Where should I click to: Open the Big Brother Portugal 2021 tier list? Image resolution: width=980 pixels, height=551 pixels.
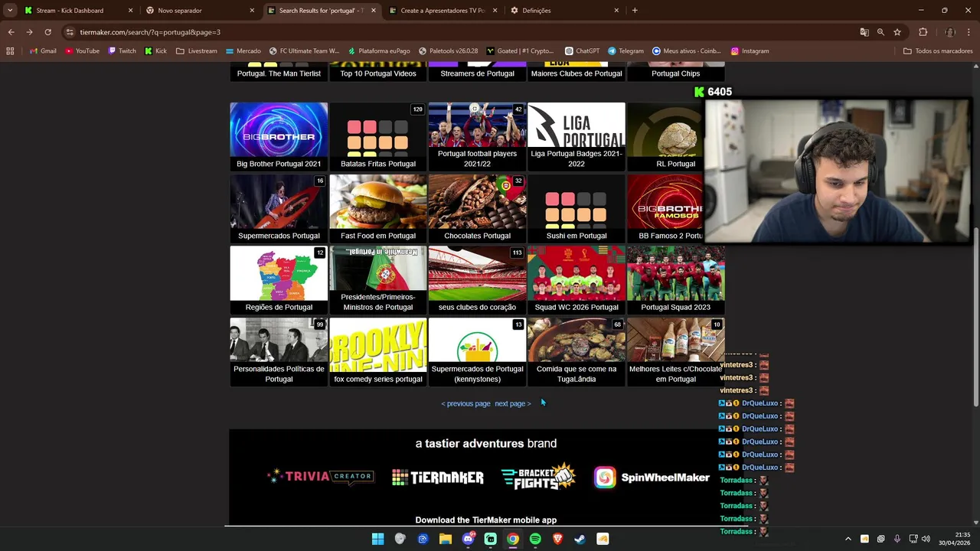point(279,137)
